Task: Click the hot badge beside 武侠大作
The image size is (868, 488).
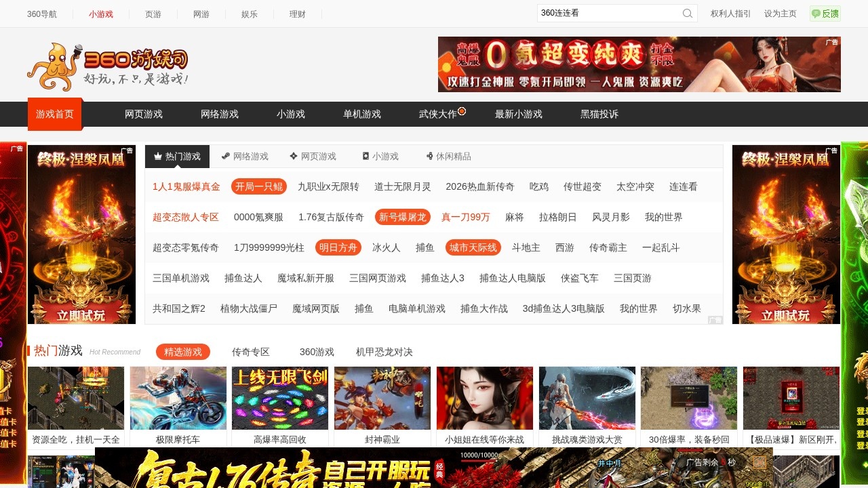Action: point(462,110)
